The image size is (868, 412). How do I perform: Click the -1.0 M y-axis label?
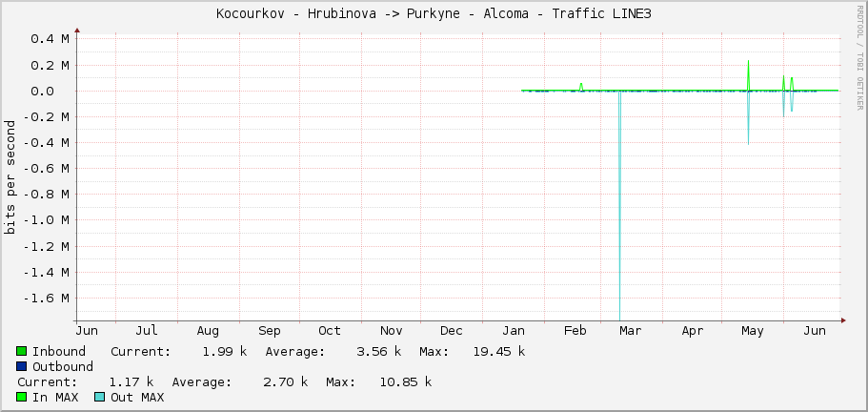[x=46, y=220]
